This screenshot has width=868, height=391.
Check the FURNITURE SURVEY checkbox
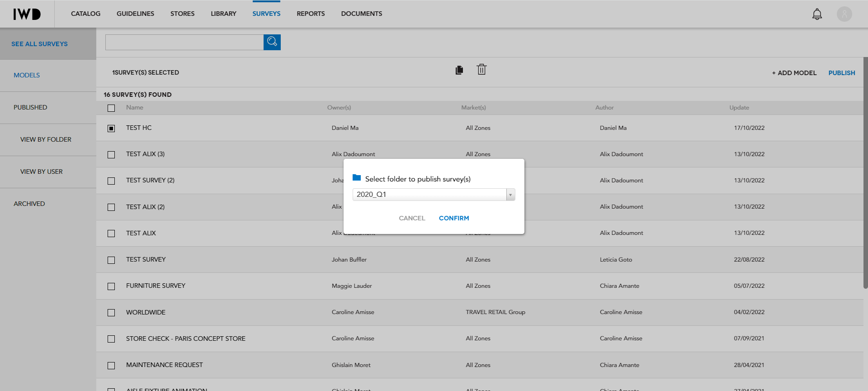coord(111,286)
